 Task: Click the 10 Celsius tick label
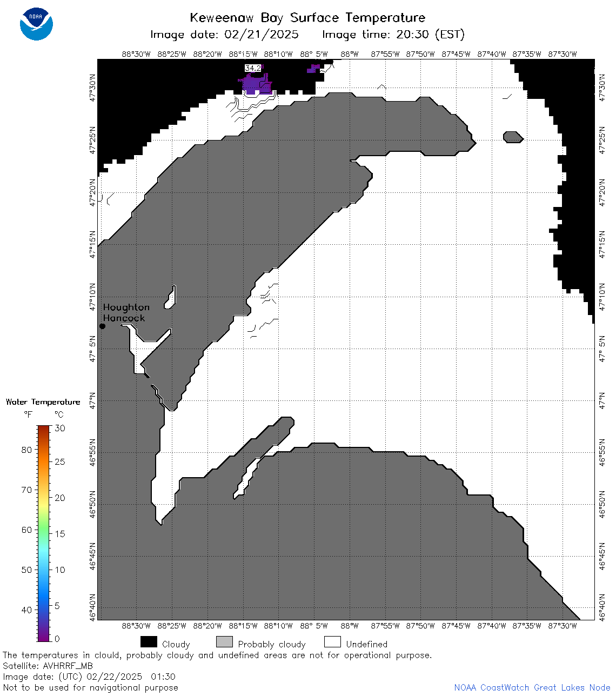[60, 570]
